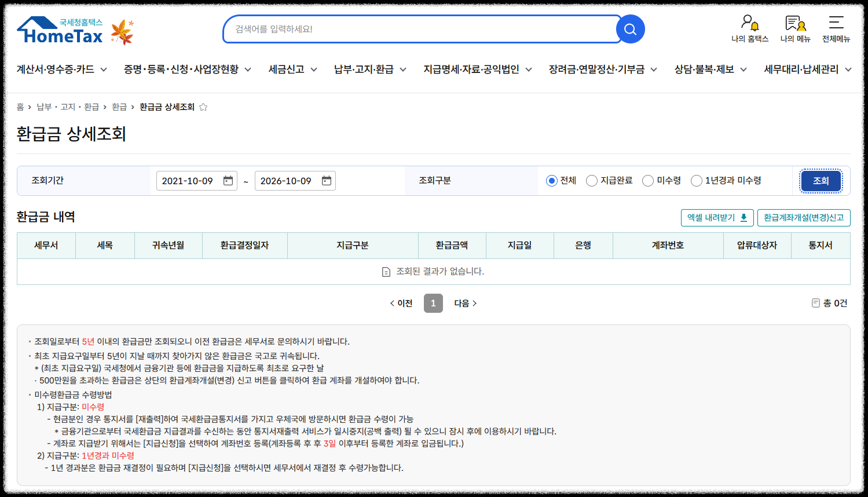Open calendar picker for end date 2026-10-09
The height and width of the screenshot is (497, 868).
pos(327,181)
